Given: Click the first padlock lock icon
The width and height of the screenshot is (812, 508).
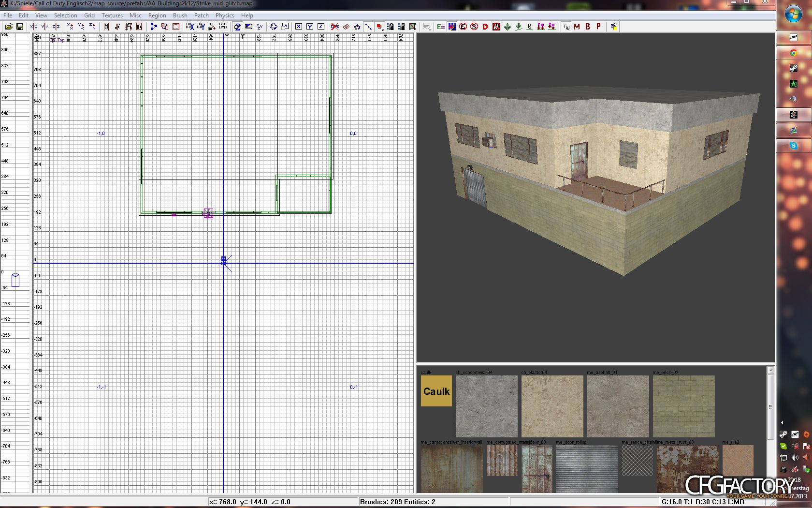Looking at the screenshot, I should pyautogui.click(x=391, y=27).
